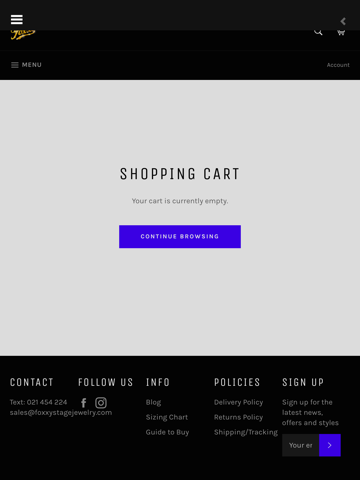
Task: Open the search magnifier icon
Action: tap(318, 32)
